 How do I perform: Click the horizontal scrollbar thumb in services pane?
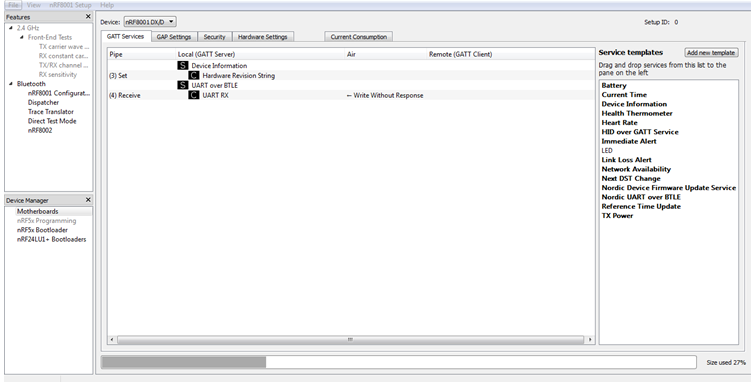(350, 340)
